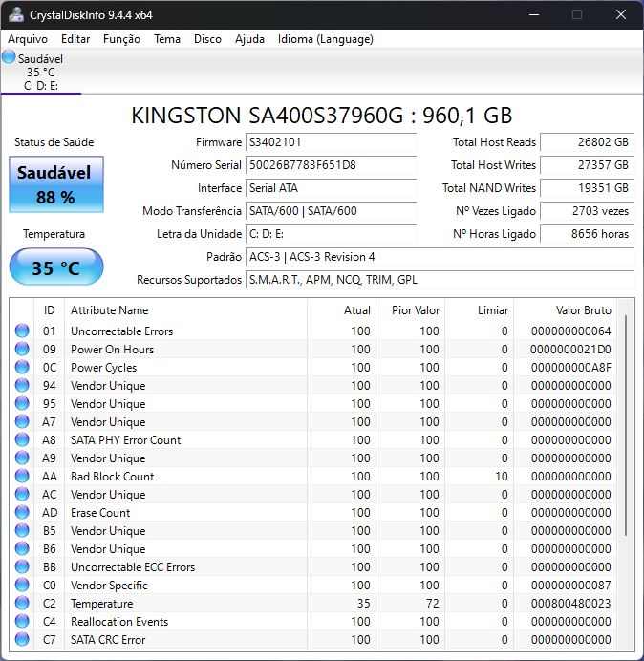Click status orb for A9 Vendor Unique
This screenshot has height=661, width=644.
[22, 458]
